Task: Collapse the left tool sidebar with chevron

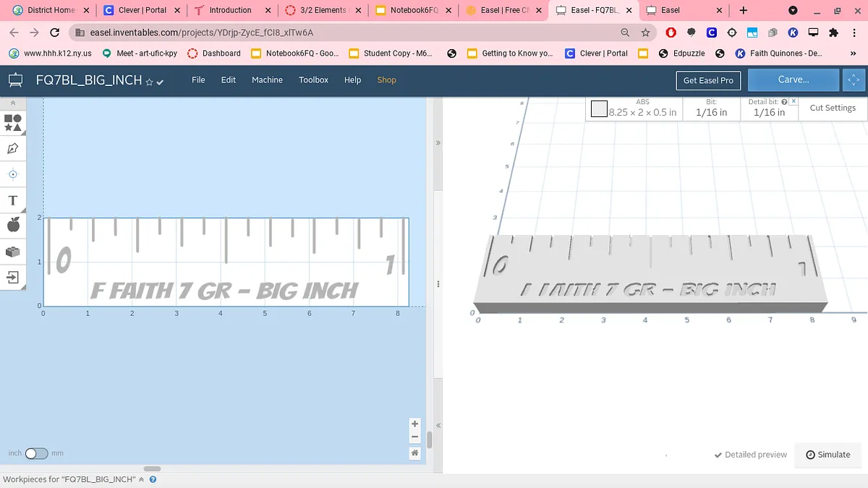Action: tap(12, 103)
